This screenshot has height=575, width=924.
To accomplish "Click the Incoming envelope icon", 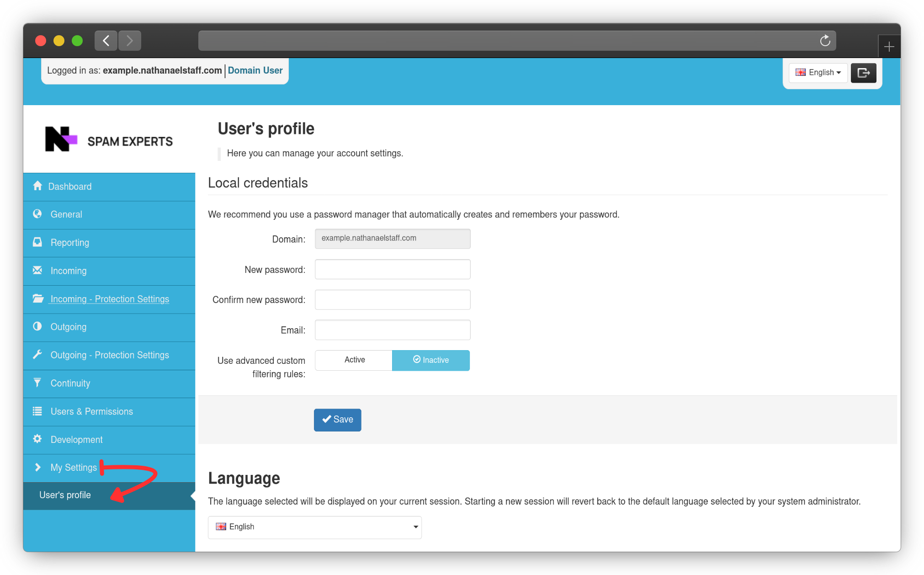I will 37,270.
